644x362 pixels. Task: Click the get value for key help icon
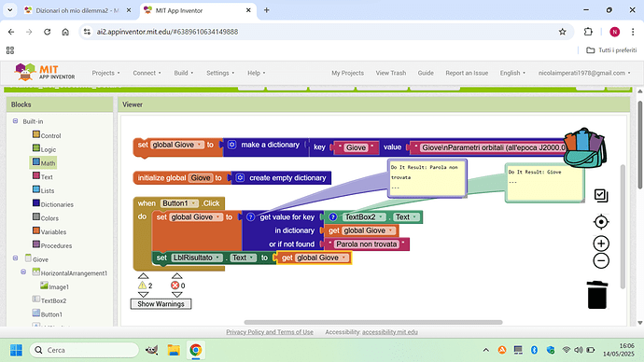point(250,217)
